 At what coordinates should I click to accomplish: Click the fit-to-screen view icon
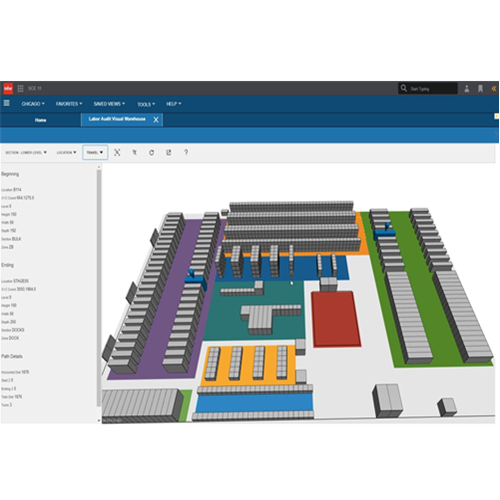[x=117, y=152]
